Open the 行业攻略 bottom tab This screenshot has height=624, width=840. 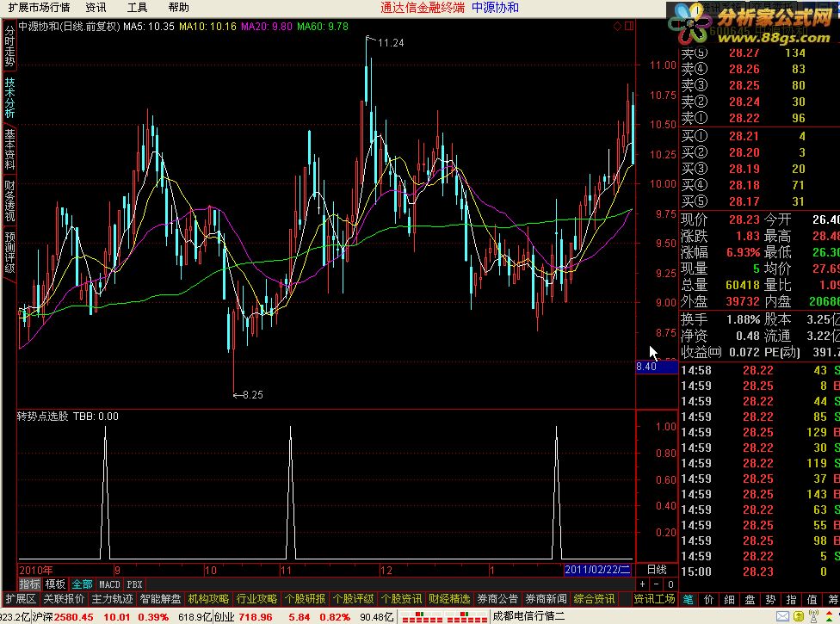(256, 599)
